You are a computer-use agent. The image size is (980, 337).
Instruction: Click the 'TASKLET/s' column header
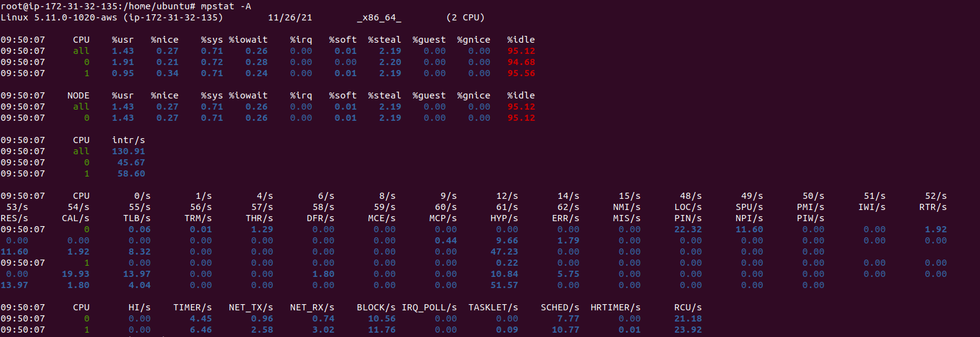[x=493, y=307]
